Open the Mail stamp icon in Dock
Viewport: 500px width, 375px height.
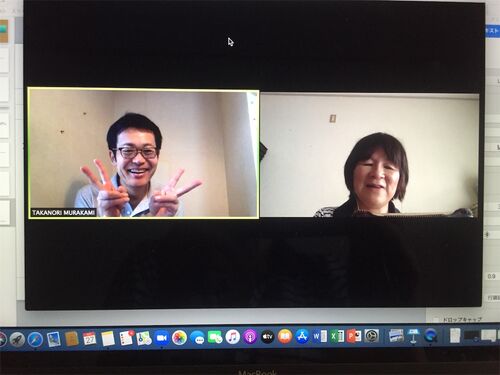click(x=54, y=339)
